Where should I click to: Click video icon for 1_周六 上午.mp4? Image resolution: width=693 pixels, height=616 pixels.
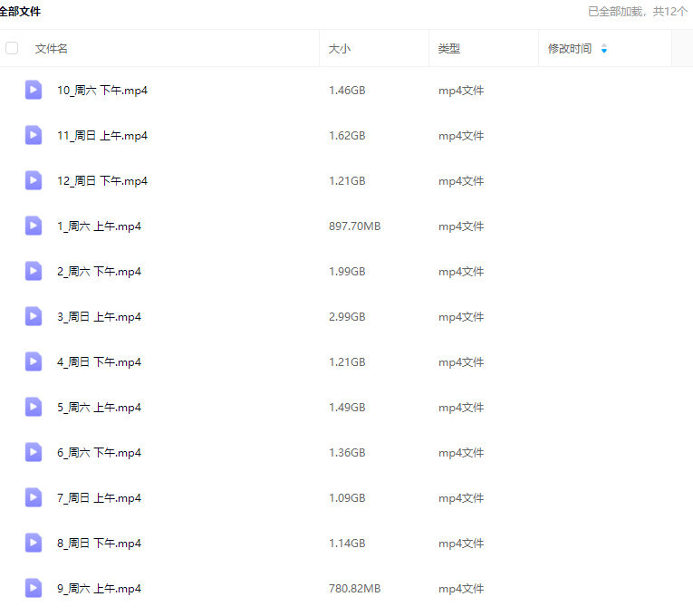point(34,226)
